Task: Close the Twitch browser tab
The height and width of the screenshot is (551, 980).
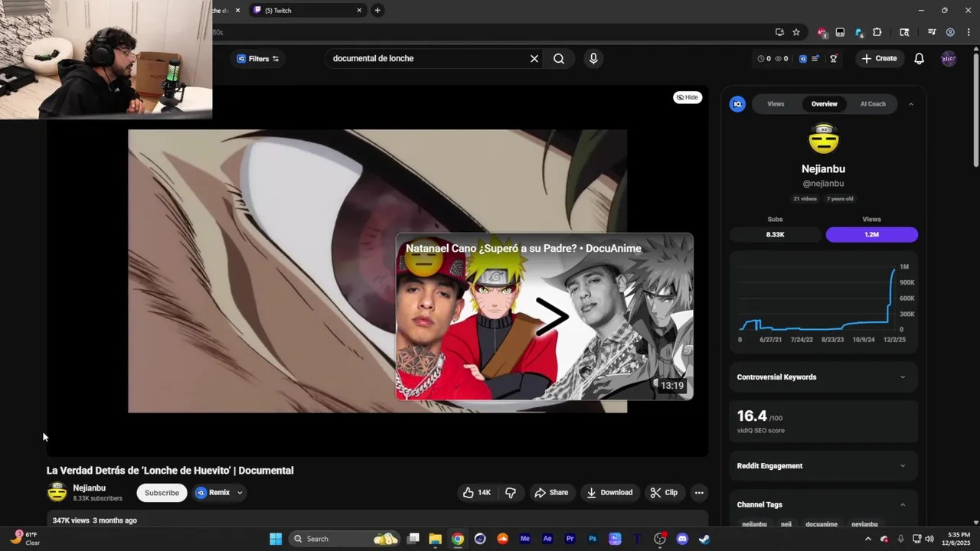Action: tap(359, 11)
